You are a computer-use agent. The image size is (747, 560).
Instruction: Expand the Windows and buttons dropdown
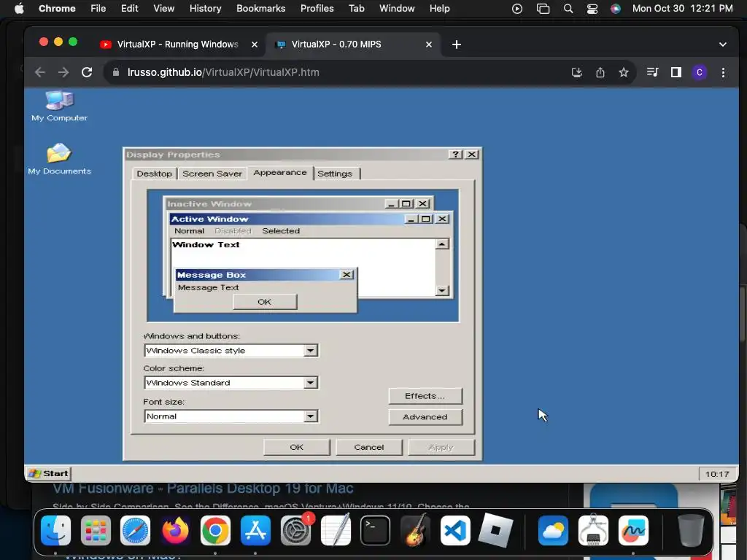click(x=310, y=351)
